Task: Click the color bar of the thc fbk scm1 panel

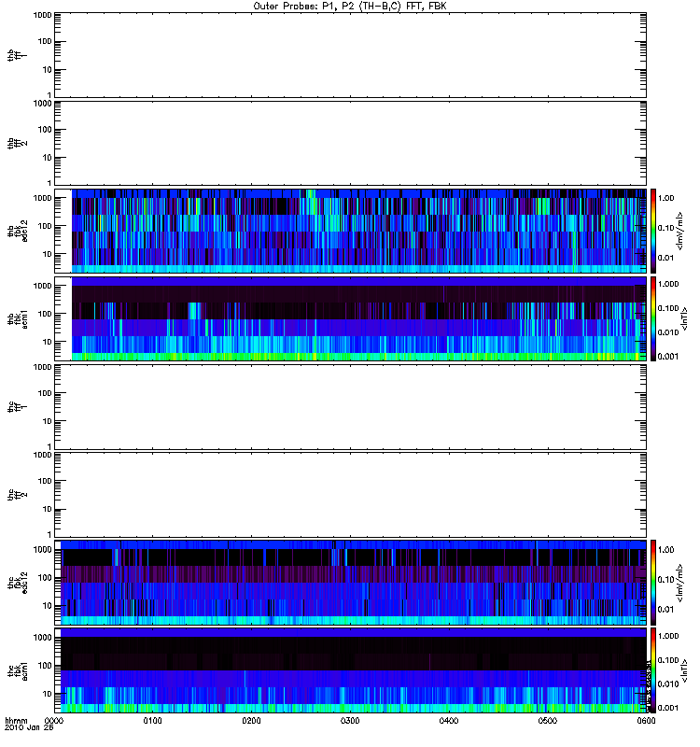Action: [x=653, y=670]
